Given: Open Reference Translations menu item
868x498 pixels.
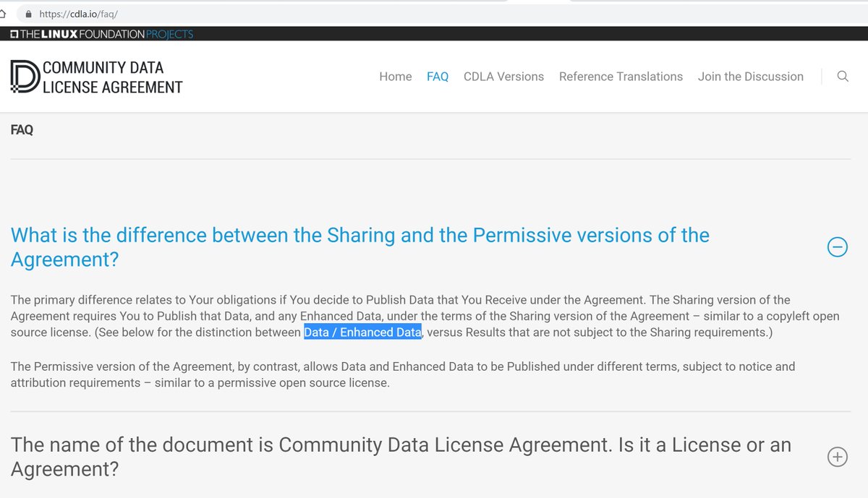Looking at the screenshot, I should (621, 77).
